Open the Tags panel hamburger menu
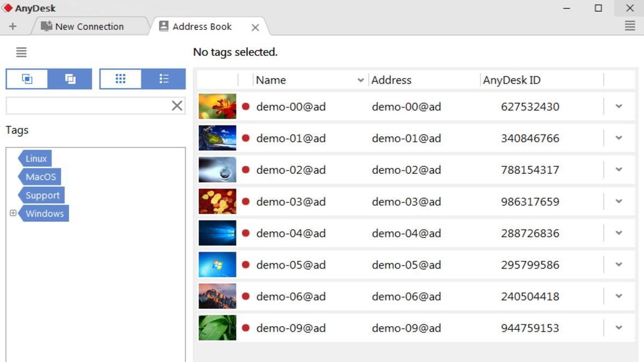The image size is (644, 362). coord(21,52)
